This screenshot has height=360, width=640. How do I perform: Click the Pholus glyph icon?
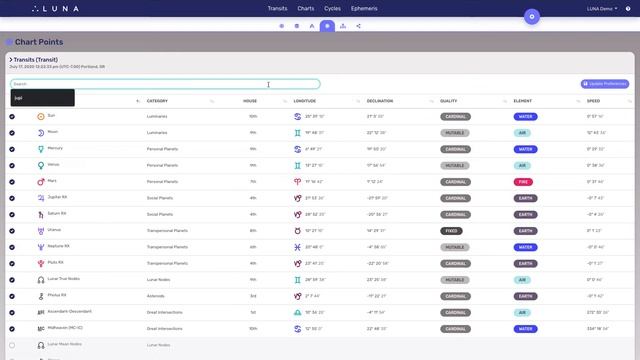point(41,296)
